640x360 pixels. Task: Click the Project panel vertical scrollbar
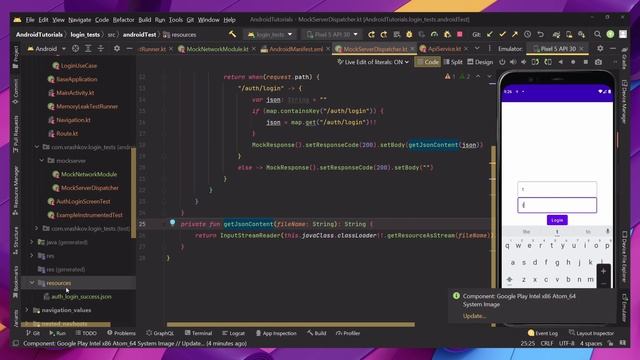[133, 193]
